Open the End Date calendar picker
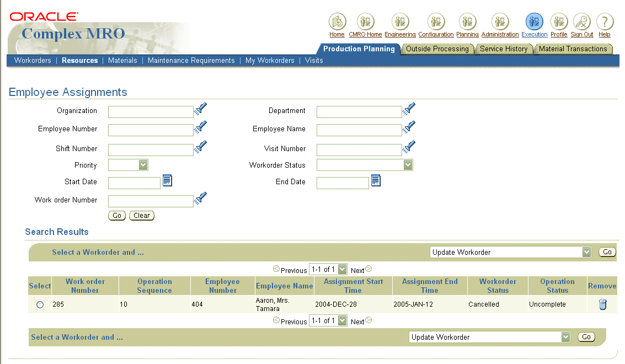625x364 pixels. [x=376, y=180]
